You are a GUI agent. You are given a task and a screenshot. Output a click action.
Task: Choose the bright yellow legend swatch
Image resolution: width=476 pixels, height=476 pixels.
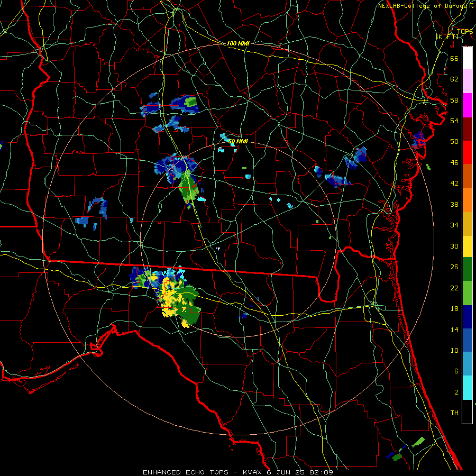tap(467, 246)
